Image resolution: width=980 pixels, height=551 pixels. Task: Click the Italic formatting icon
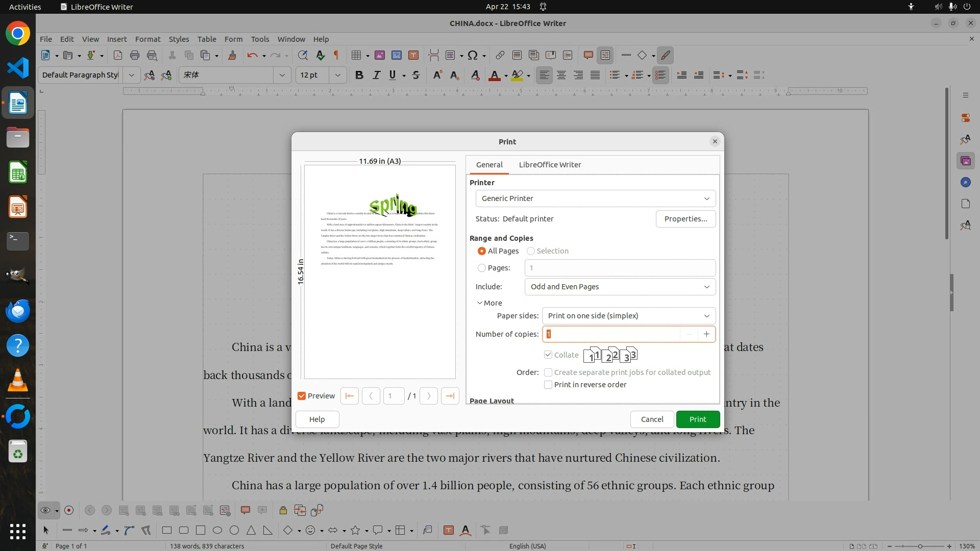pos(376,75)
